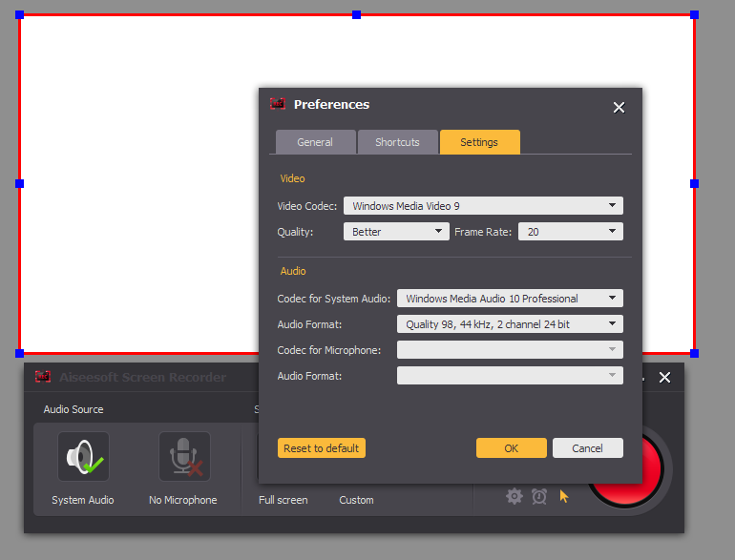The height and width of the screenshot is (560, 735).
Task: Open the Frame Rate dropdown
Action: (571, 232)
